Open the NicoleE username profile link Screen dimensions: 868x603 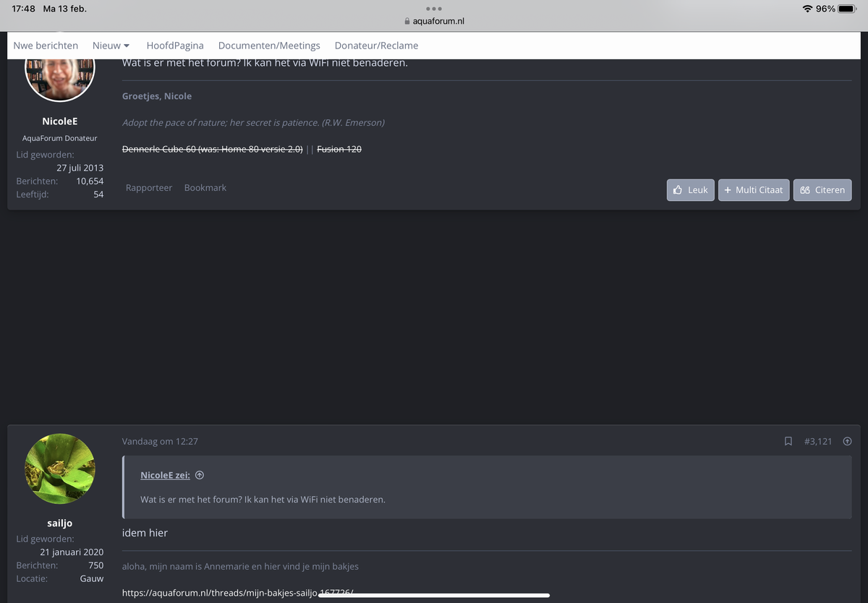[60, 121]
